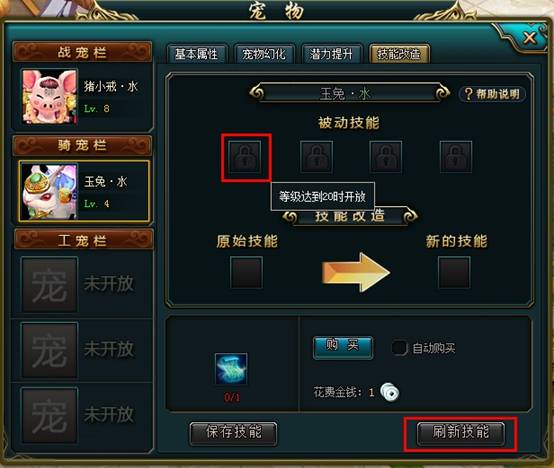Click the golden arrow between skill slots
554x468 pixels.
[356, 272]
